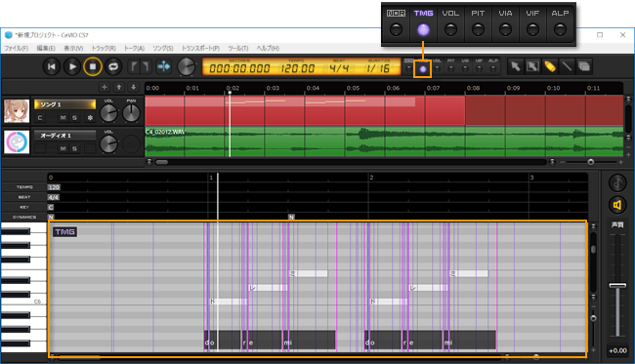Move track up with the up-arrow button
The height and width of the screenshot is (364, 635).
118,87
